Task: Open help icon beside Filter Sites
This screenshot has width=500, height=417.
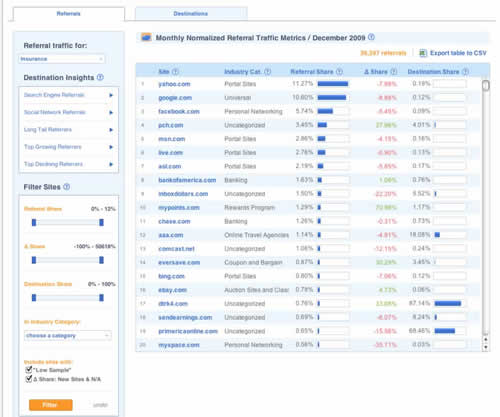Action: point(67,187)
